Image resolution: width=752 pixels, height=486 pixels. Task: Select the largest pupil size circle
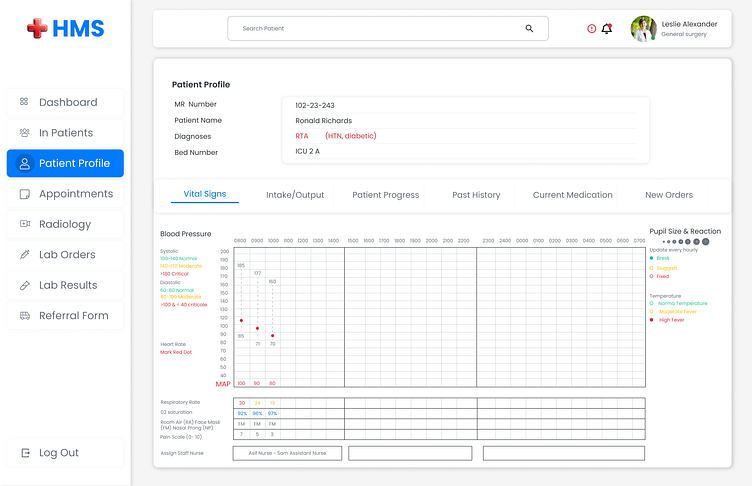click(x=705, y=242)
